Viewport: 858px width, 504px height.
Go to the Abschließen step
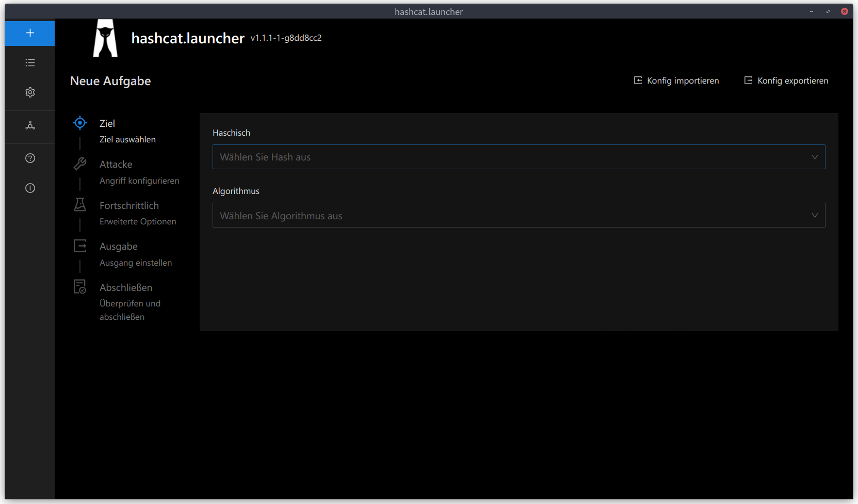pyautogui.click(x=126, y=287)
